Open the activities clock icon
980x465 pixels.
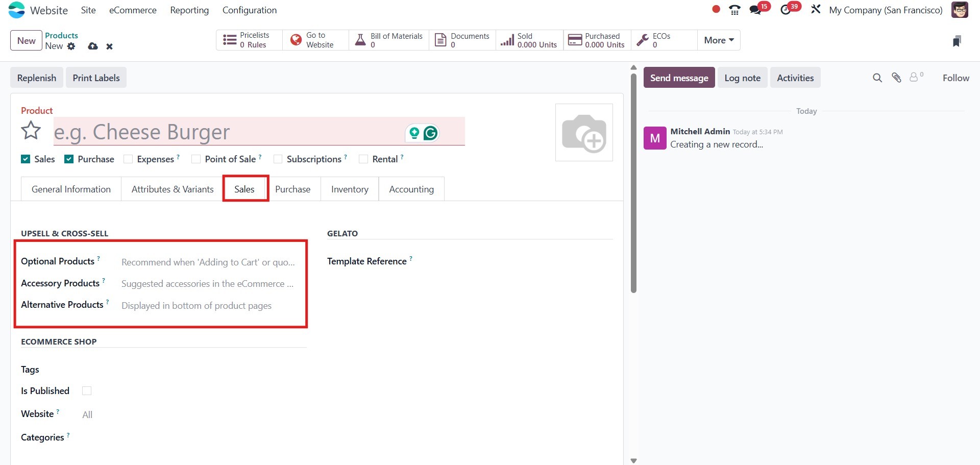pyautogui.click(x=786, y=10)
